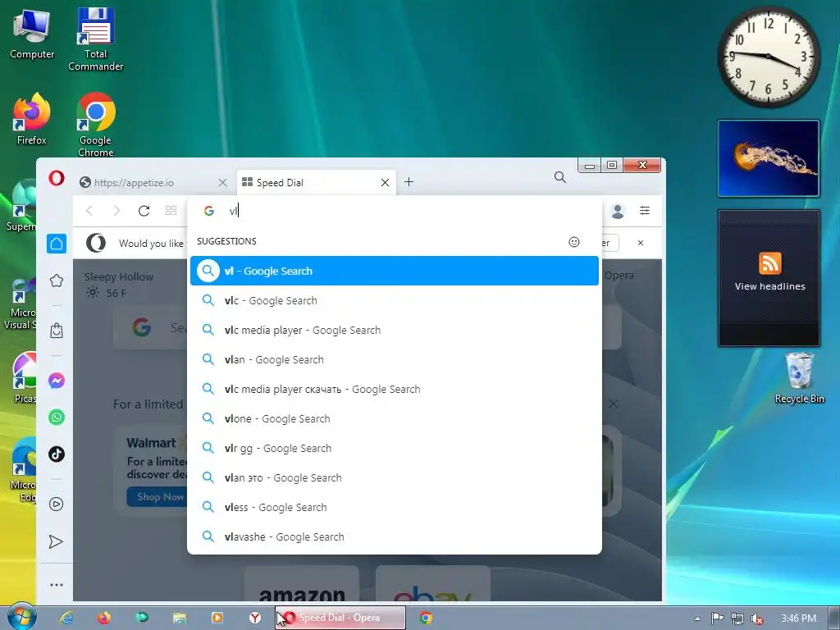Launch Firefox from the taskbar
This screenshot has height=630, width=840.
104,618
